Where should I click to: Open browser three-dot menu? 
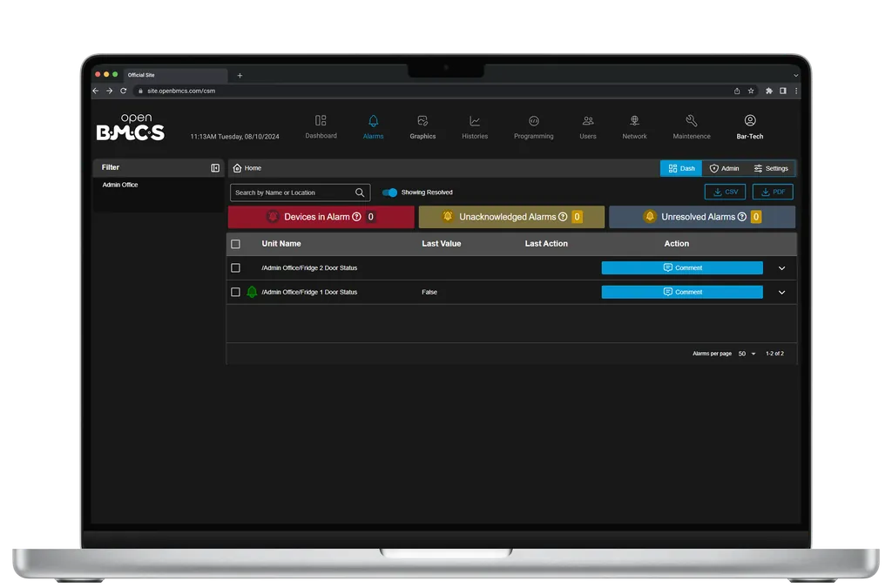[x=796, y=91]
